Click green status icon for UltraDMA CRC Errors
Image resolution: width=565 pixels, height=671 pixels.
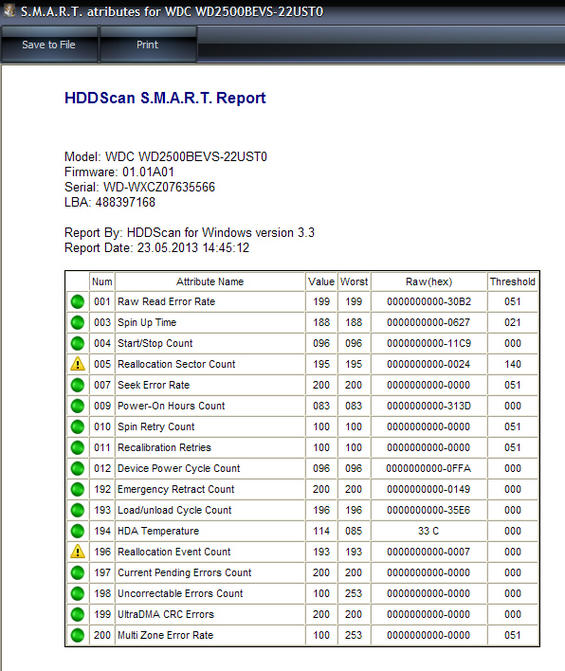click(77, 614)
